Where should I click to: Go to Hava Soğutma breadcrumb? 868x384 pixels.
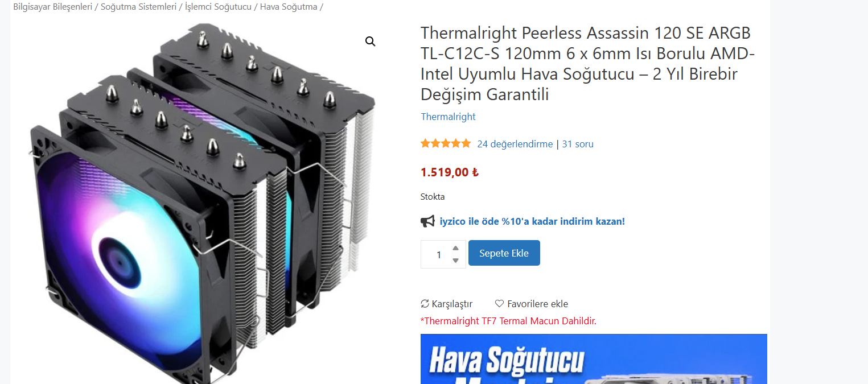pos(289,7)
